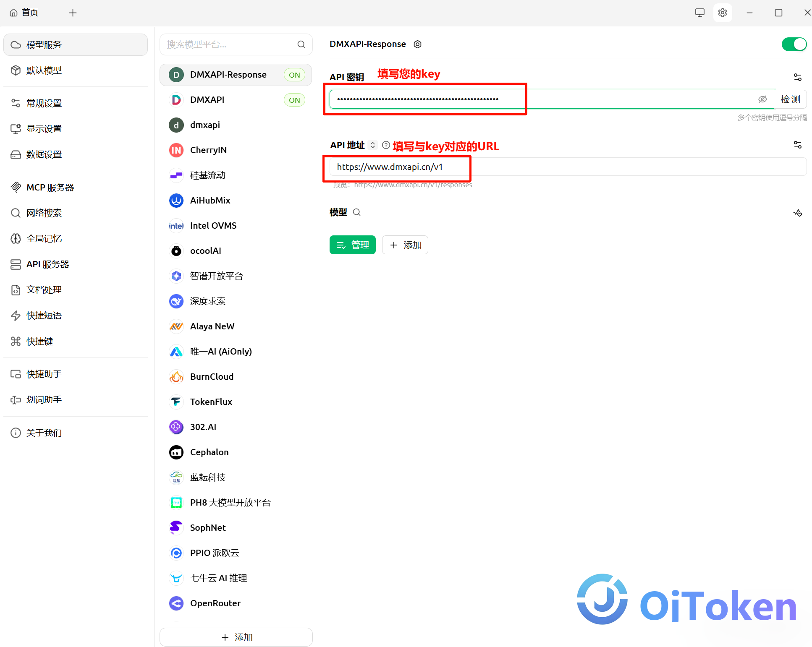
Task: Open API key settings sliders icon
Action: [798, 77]
